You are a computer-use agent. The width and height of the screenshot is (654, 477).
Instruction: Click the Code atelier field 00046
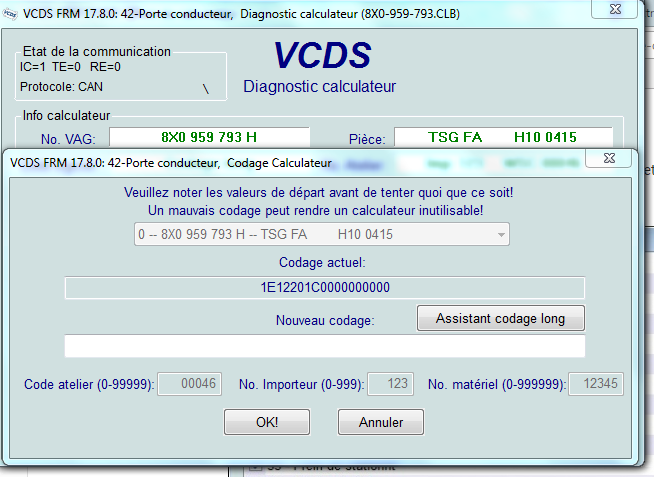coord(189,384)
